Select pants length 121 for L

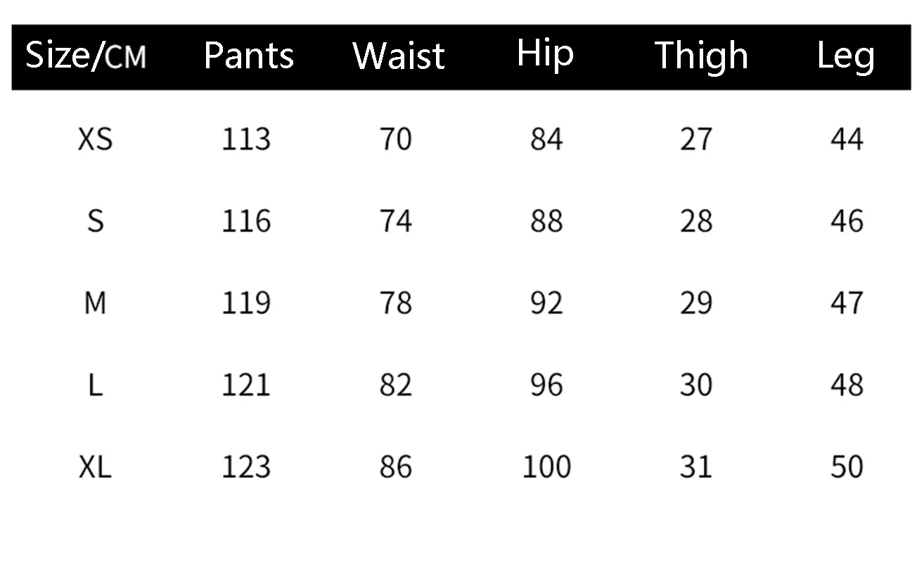(246, 385)
